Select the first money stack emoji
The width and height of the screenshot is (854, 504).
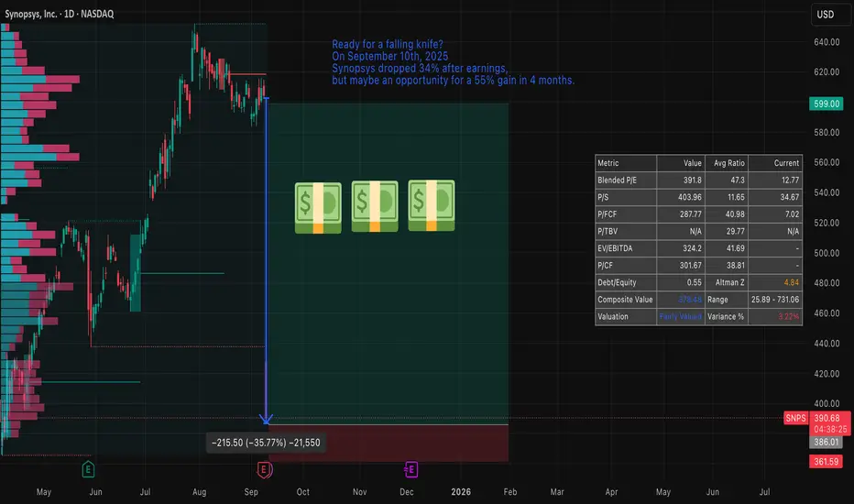(318, 208)
